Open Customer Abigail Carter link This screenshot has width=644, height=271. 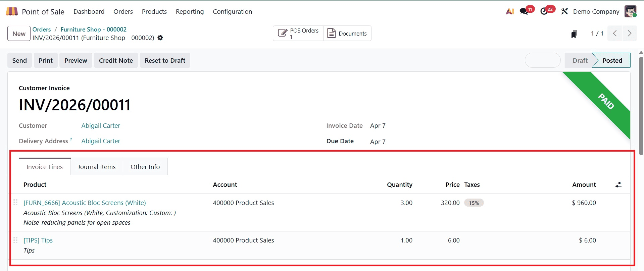click(x=101, y=125)
